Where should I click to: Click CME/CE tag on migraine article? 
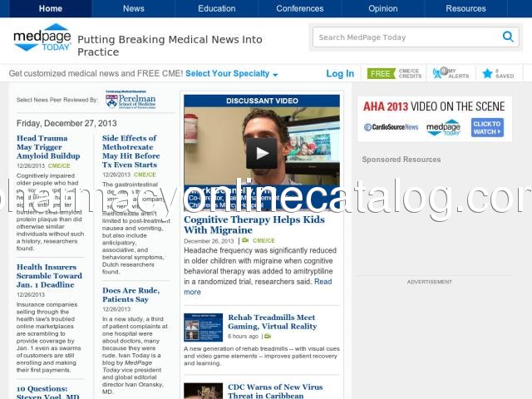[x=264, y=240]
